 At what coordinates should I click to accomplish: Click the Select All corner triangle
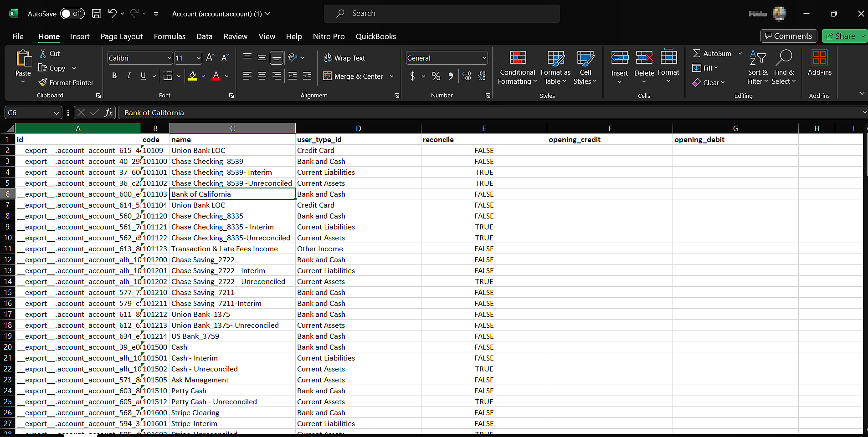point(10,129)
